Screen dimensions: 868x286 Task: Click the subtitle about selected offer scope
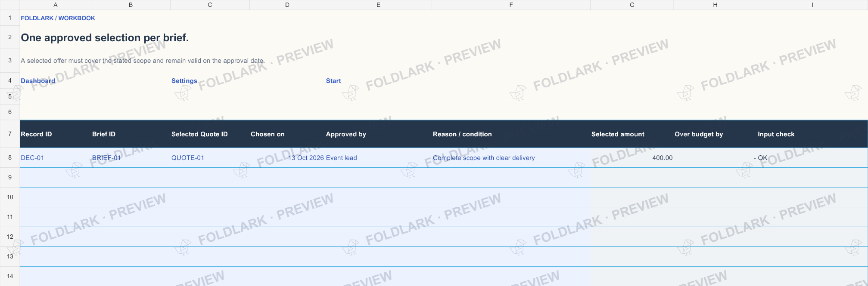coord(143,61)
